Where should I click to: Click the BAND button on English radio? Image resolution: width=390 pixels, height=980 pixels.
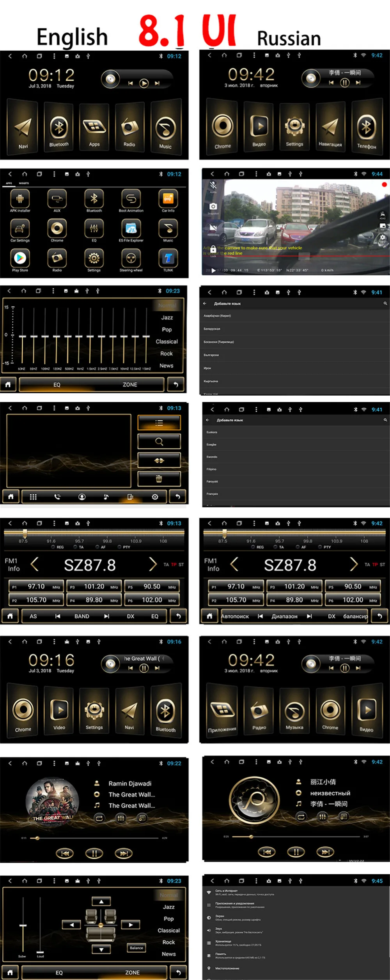tap(82, 616)
